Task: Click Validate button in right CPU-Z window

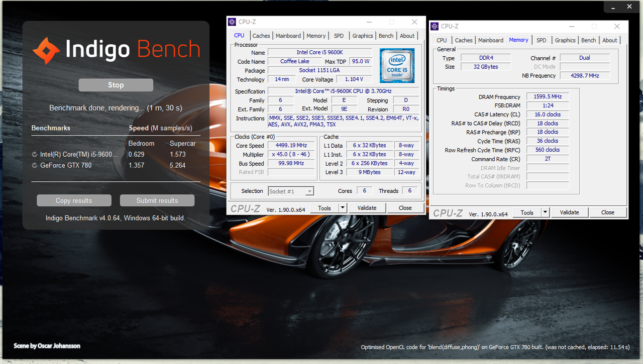Action: coord(569,212)
